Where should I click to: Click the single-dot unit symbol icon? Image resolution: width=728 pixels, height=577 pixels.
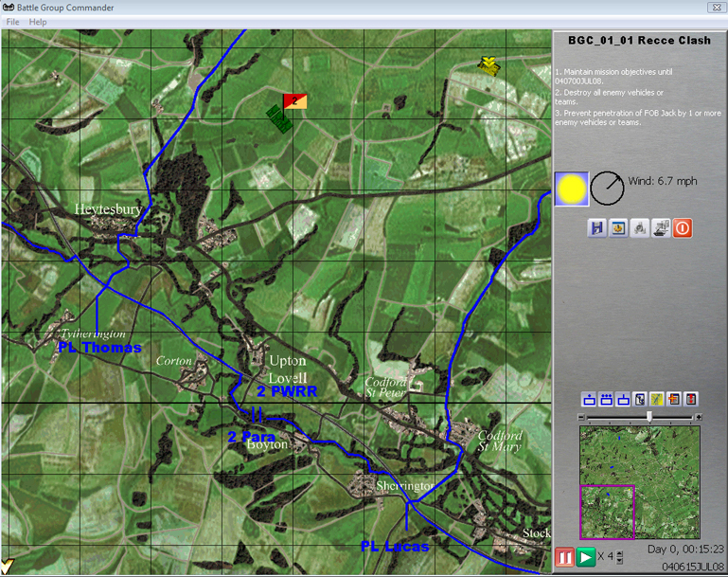(x=589, y=400)
